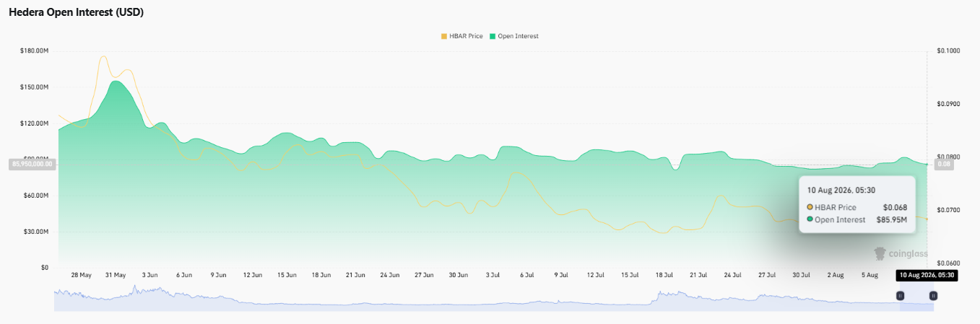Click the 31 May date label
This screenshot has width=980, height=324.
(x=116, y=275)
